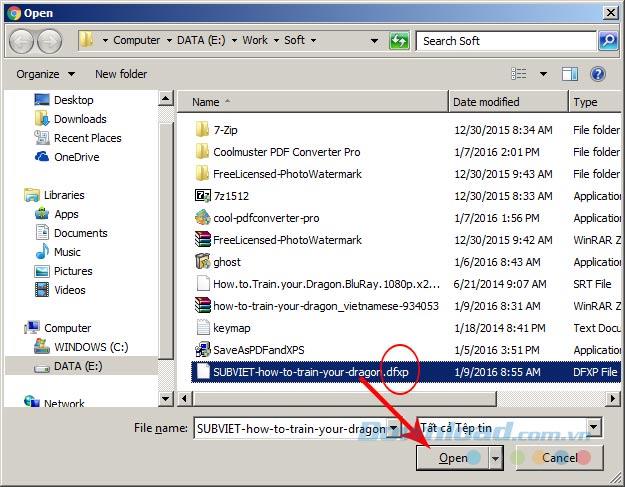Select the Coolmuster PDF Converter Pro folder
Viewport: 625px width, 487px height.
point(286,152)
